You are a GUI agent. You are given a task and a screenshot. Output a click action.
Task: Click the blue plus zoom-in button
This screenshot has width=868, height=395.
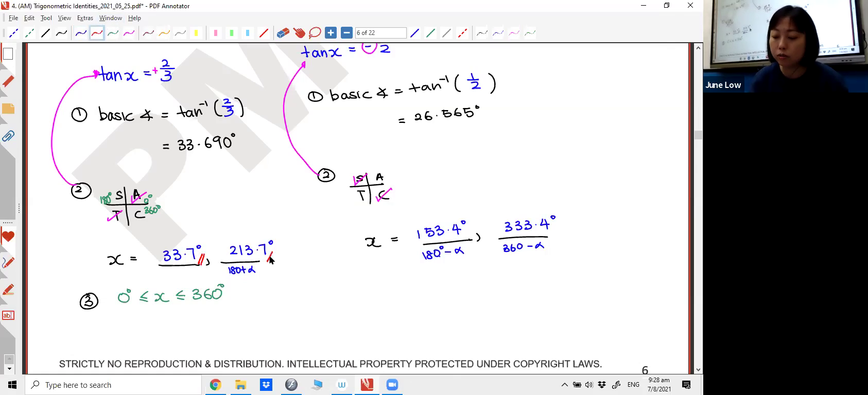tap(331, 33)
